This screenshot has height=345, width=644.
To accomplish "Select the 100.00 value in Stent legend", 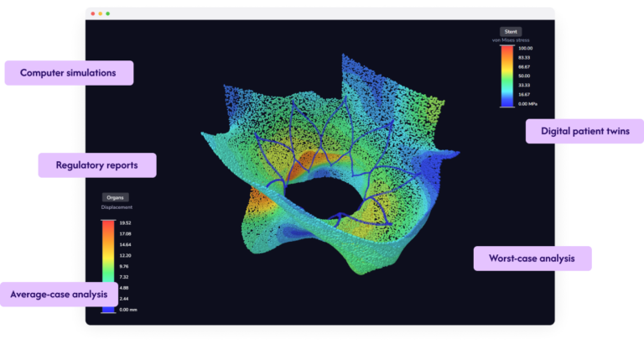I will point(525,49).
